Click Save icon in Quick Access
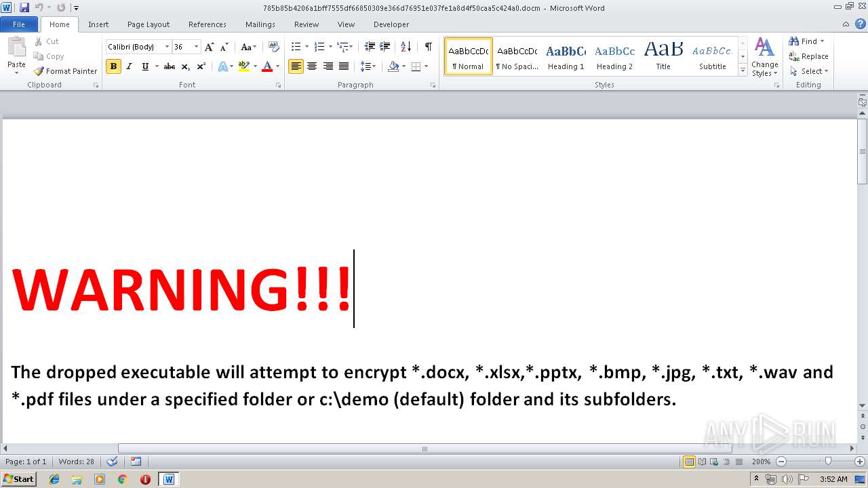 coord(24,7)
